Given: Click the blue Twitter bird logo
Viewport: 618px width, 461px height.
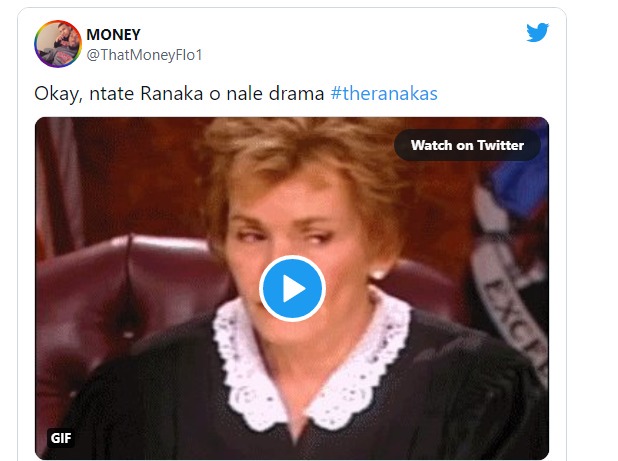Looking at the screenshot, I should 538,32.
